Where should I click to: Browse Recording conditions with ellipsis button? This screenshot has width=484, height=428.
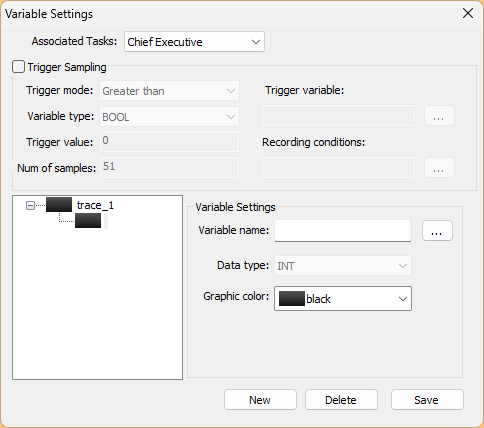439,167
